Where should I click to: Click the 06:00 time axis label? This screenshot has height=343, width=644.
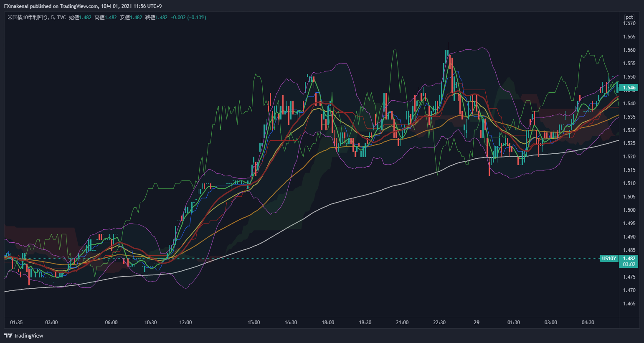pos(111,323)
